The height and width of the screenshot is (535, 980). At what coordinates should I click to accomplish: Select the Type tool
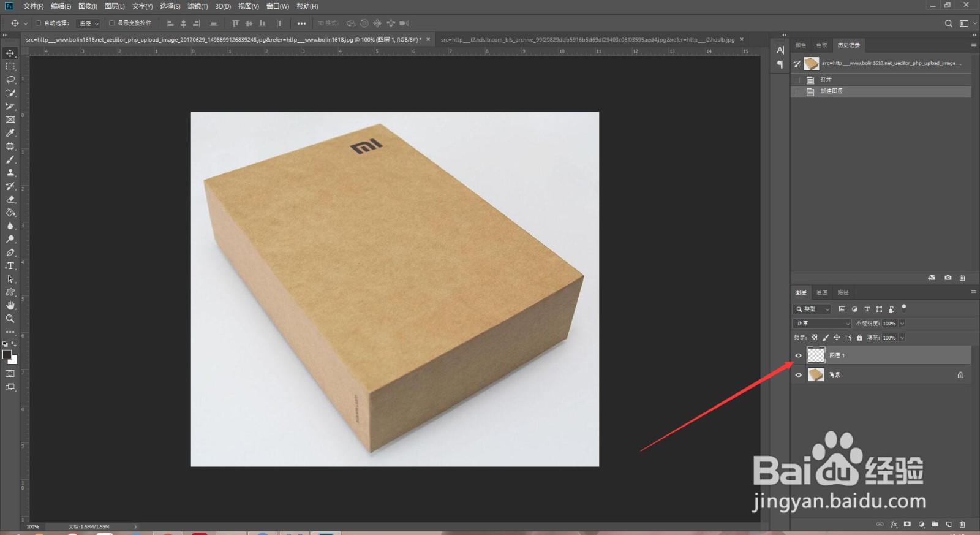tap(10, 266)
